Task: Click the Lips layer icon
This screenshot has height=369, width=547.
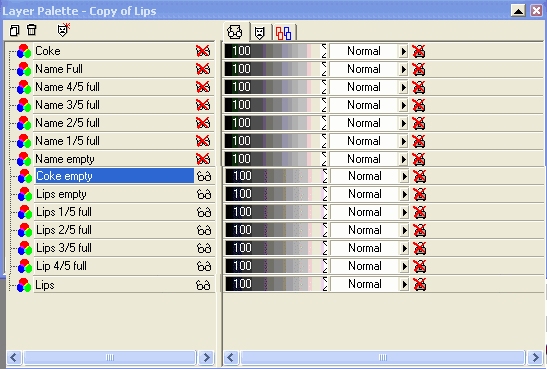Action: point(24,285)
